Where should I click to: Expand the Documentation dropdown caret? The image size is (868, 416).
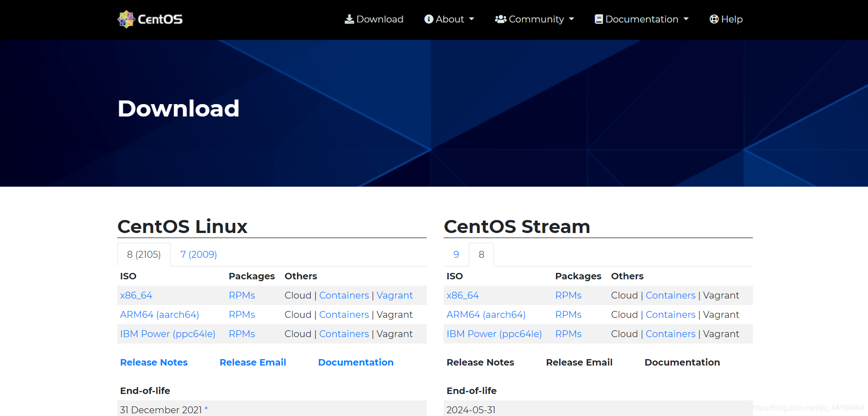click(686, 19)
